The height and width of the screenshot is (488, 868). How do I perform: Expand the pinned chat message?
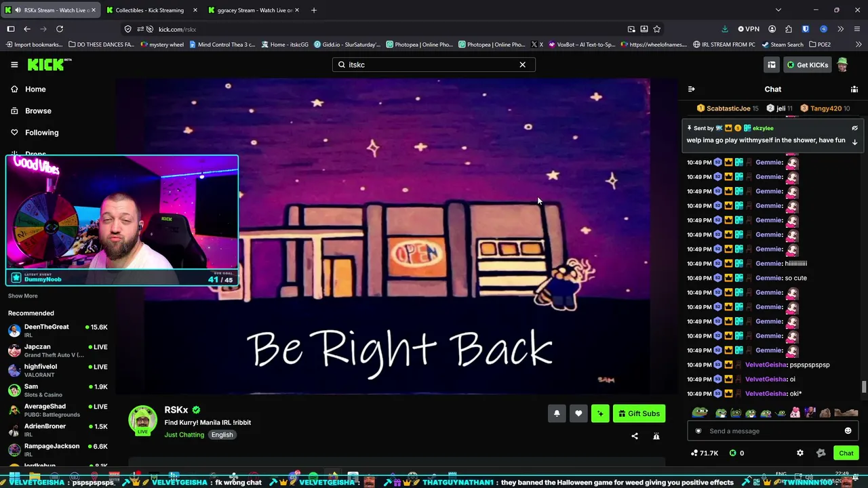(854, 142)
